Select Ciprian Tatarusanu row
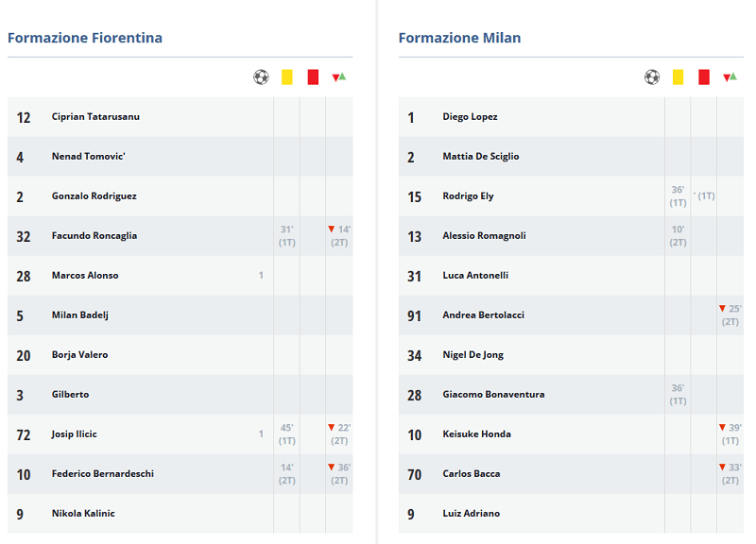Screen dimensions: 756x544 (180, 116)
